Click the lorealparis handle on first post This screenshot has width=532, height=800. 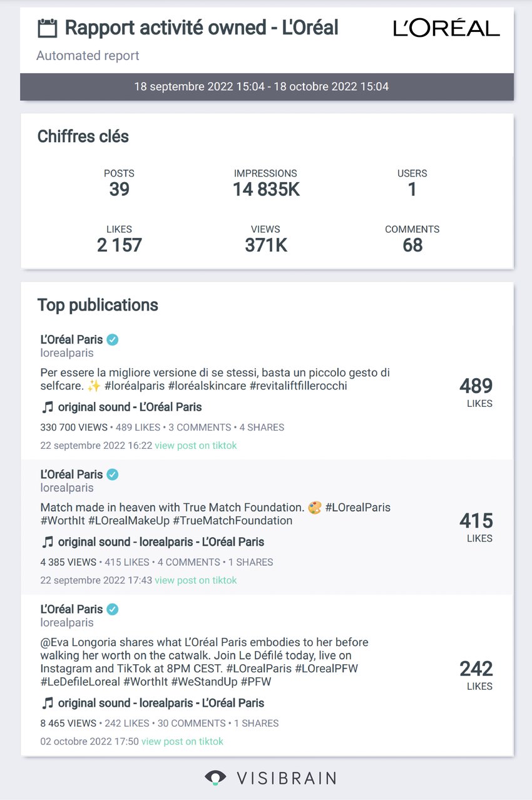[67, 353]
